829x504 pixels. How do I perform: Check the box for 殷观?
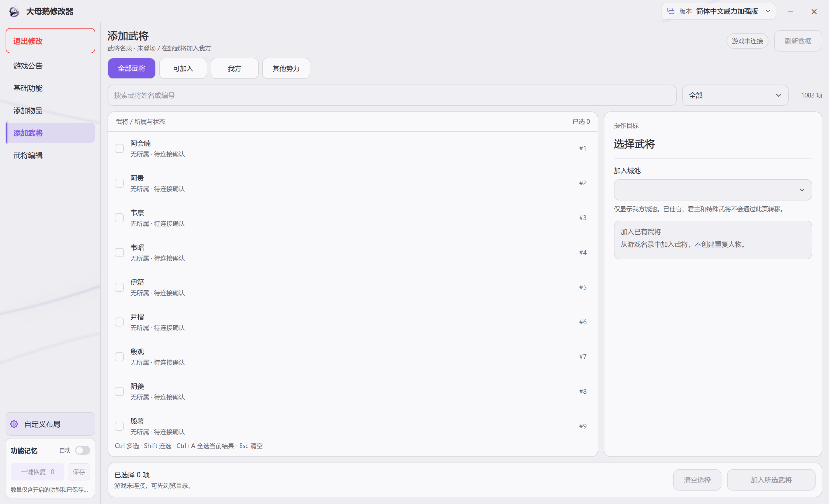pos(119,357)
